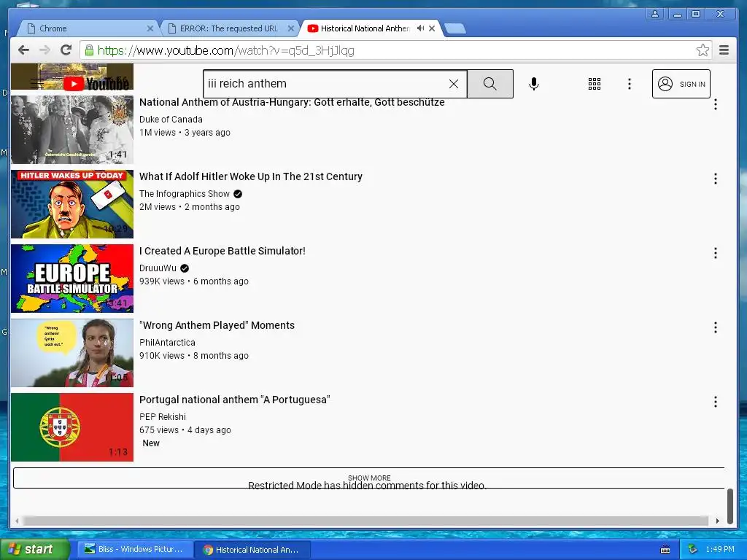Open the Hitler Wakes Up Today thumbnail
Viewport: 747px width, 560px height.
tap(72, 204)
